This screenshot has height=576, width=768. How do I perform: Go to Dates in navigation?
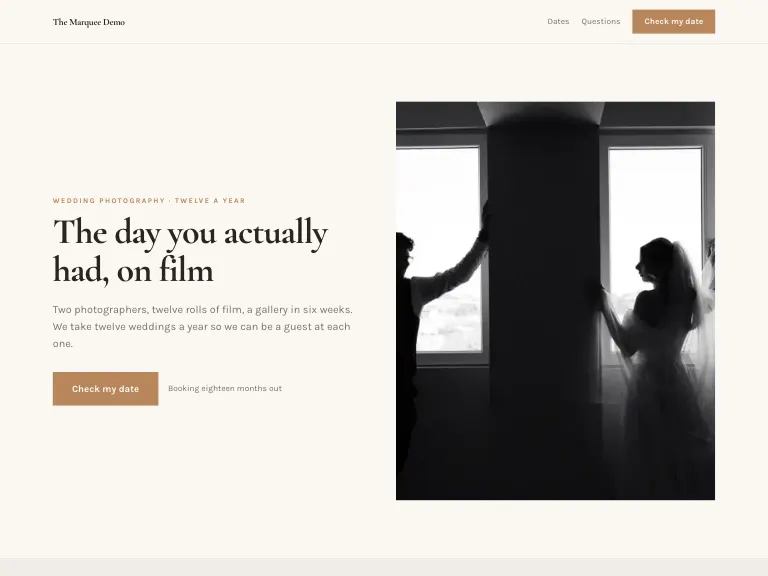[558, 22]
